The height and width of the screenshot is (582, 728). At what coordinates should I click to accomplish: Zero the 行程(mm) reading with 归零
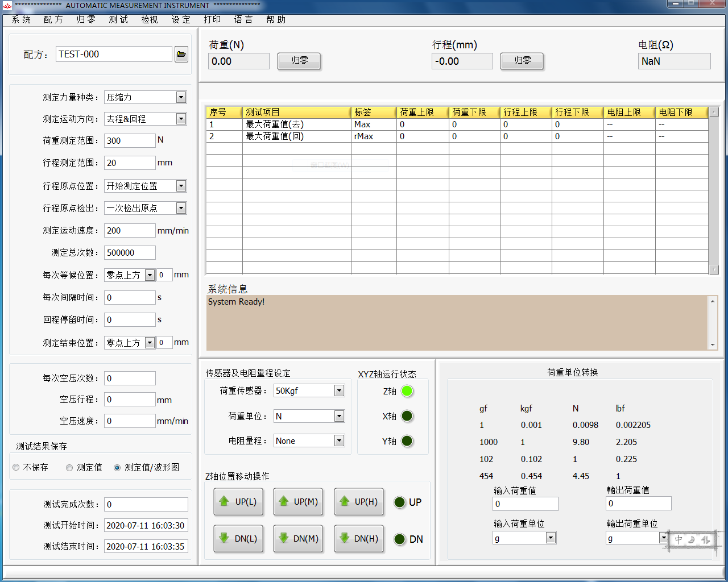(522, 61)
